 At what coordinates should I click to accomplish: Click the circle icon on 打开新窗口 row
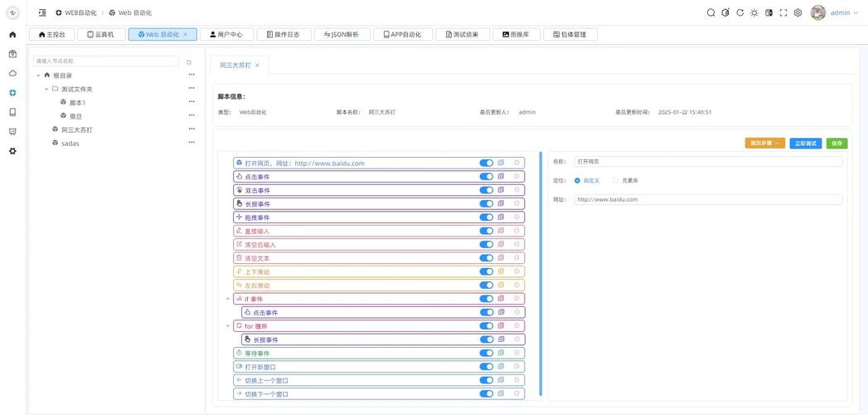click(516, 366)
